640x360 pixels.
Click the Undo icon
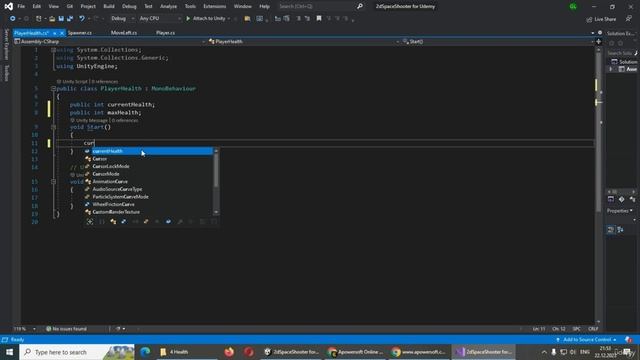pos(82,18)
